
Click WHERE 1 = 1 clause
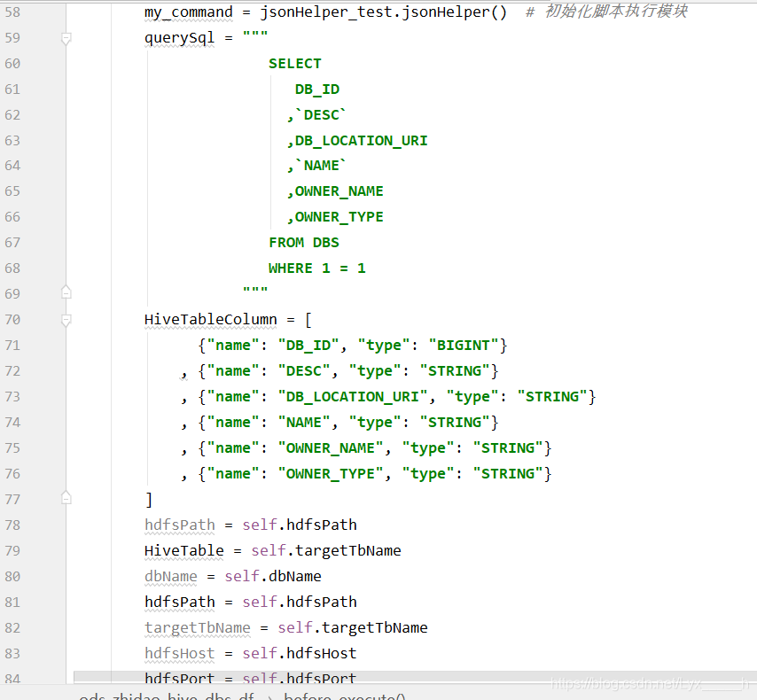click(317, 268)
